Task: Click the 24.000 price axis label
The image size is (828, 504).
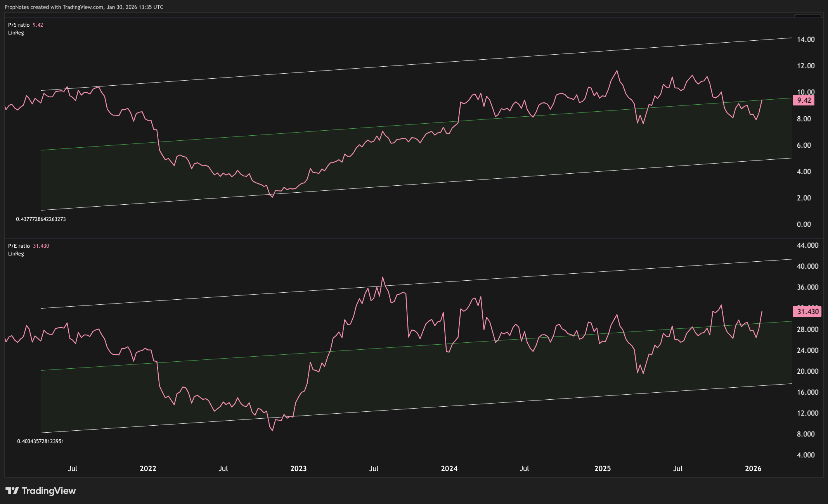Action: [808, 350]
